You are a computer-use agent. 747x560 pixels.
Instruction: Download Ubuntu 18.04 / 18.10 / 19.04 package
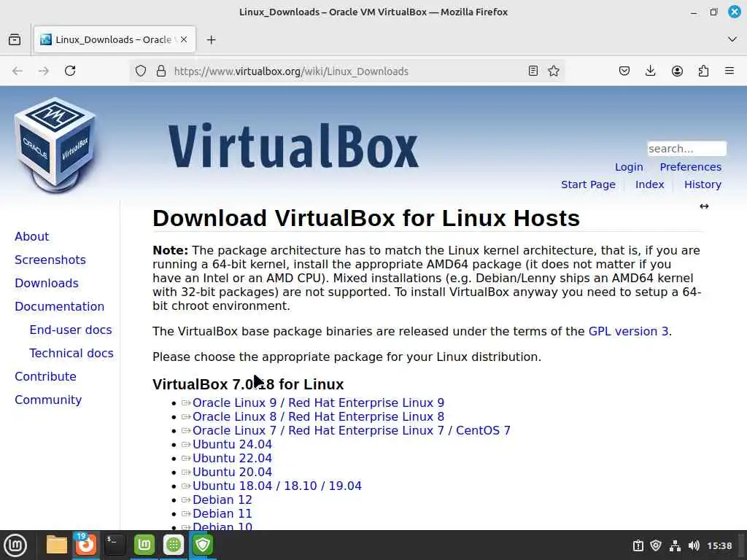277,486
